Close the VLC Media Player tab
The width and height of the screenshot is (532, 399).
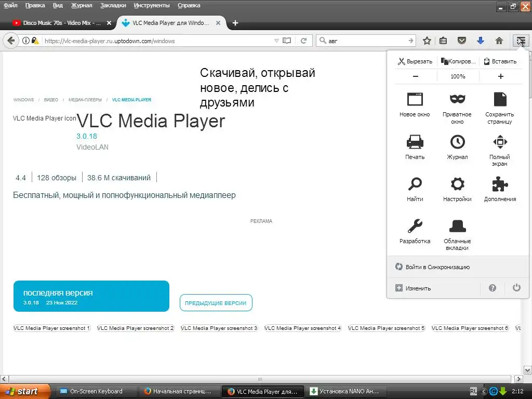coord(218,23)
